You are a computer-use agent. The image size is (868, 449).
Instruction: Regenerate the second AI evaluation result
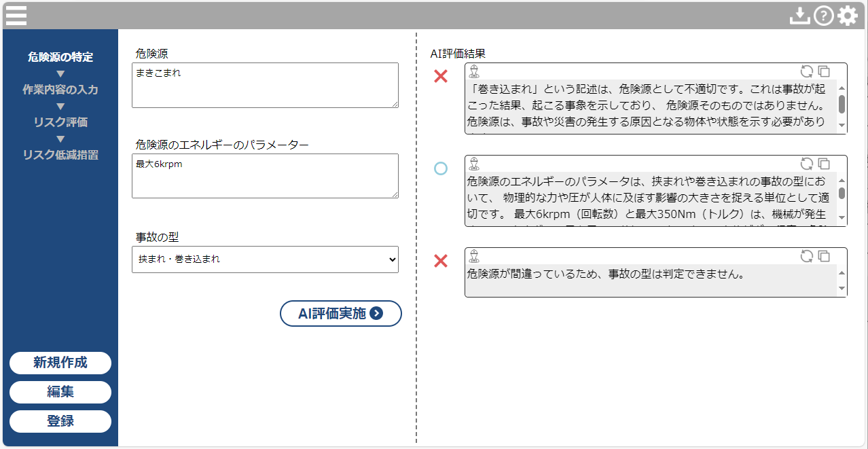coord(807,163)
